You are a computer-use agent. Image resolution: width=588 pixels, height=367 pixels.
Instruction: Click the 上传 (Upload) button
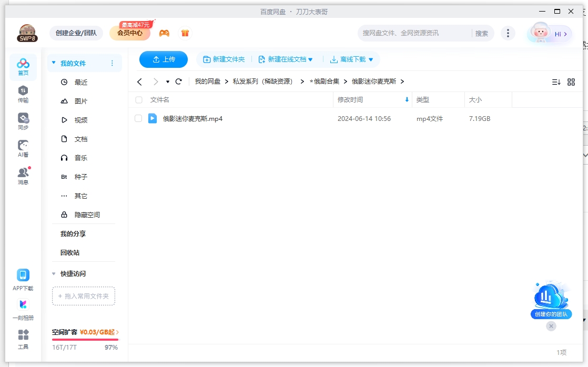(163, 59)
